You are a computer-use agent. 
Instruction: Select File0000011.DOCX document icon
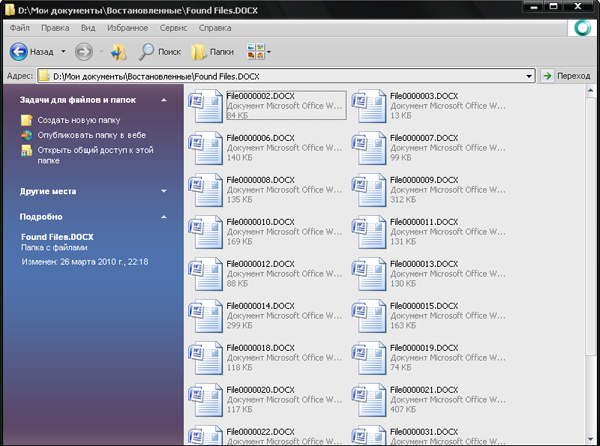[369, 232]
